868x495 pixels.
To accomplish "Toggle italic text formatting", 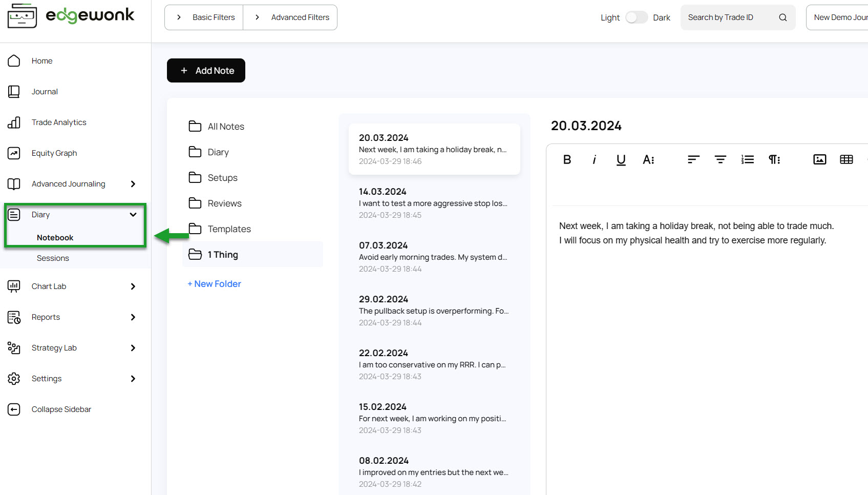I will [x=594, y=160].
